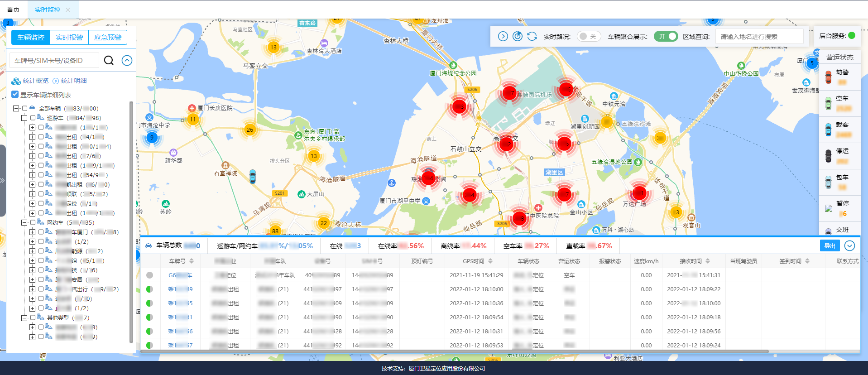
Task: Click the red 劫警 car status icon
Action: (828, 77)
